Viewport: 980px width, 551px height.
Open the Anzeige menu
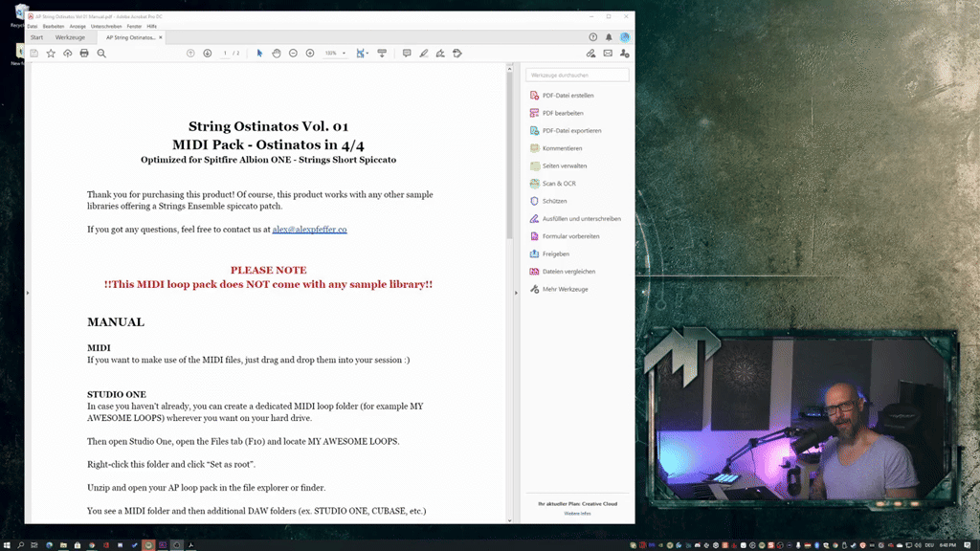pos(78,27)
